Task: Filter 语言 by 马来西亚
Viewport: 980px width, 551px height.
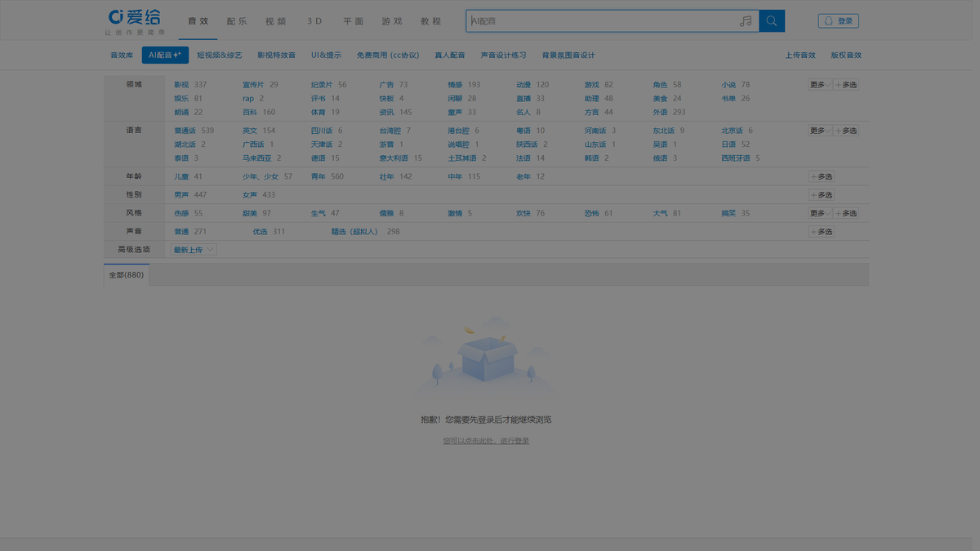Action: (x=257, y=158)
